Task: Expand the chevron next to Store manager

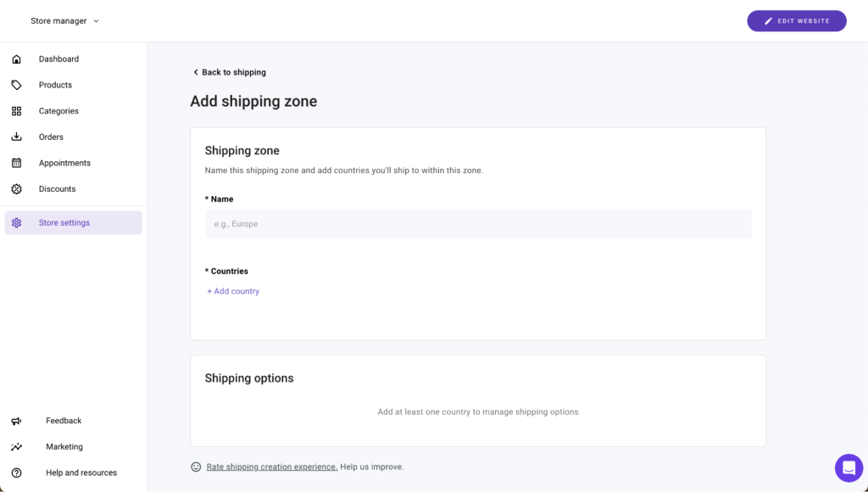Action: [96, 20]
